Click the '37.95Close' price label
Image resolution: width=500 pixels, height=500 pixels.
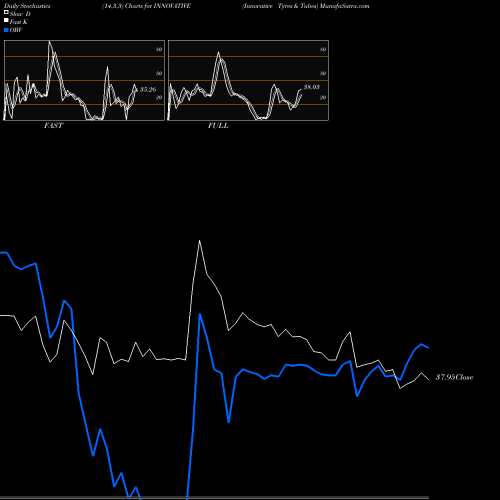point(454,377)
